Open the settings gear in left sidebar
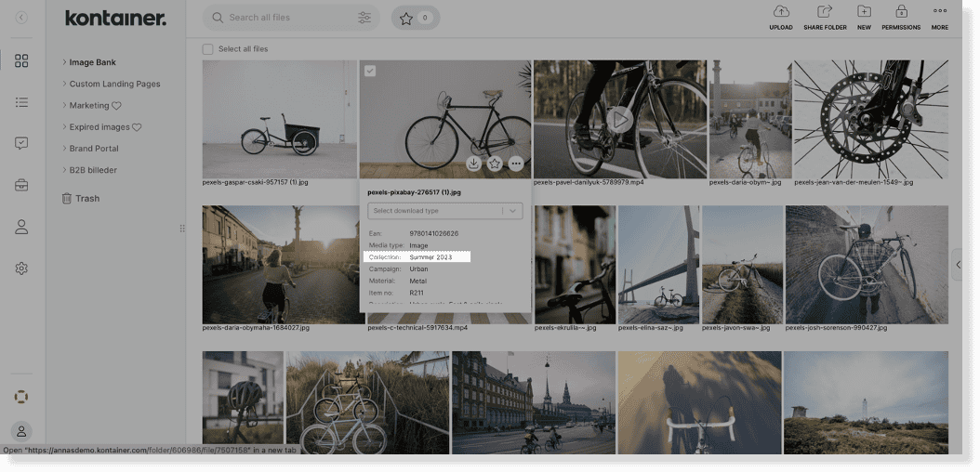The width and height of the screenshot is (980, 472). tap(21, 269)
